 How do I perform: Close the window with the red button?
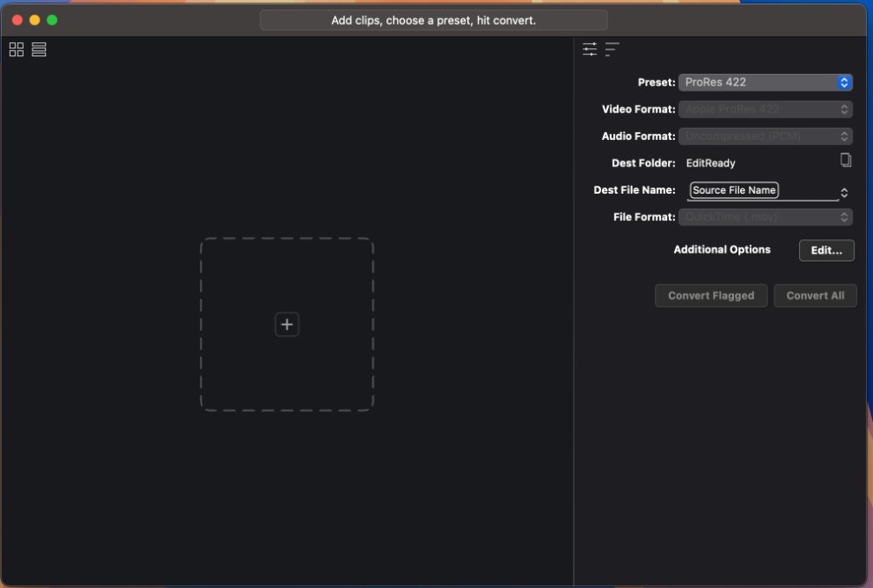coord(18,20)
